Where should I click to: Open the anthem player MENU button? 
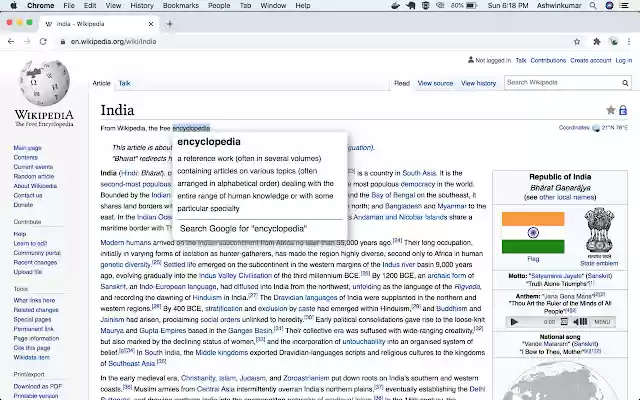tap(602, 322)
